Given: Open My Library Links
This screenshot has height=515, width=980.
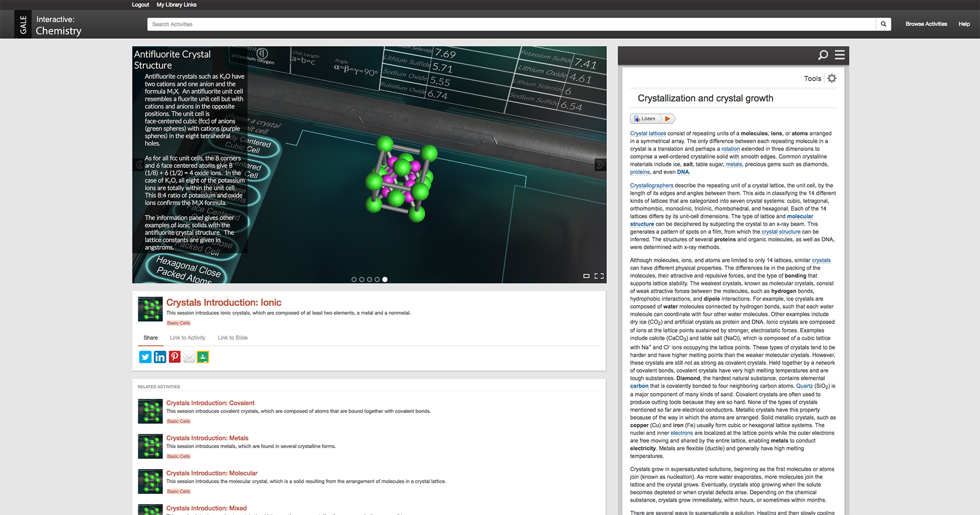Looking at the screenshot, I should 176,5.
